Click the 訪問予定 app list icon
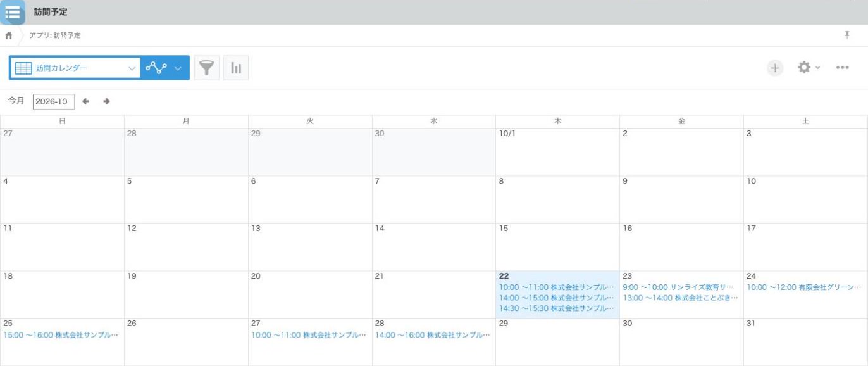The width and height of the screenshot is (868, 366). [x=13, y=12]
